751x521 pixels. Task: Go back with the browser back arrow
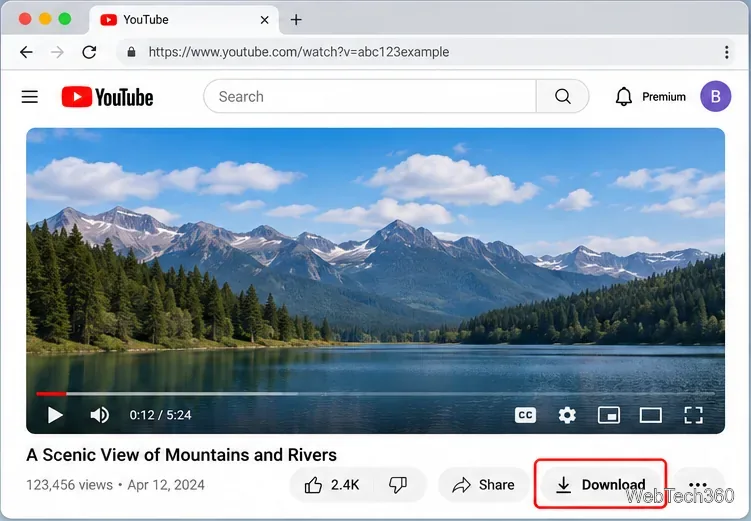[x=26, y=52]
